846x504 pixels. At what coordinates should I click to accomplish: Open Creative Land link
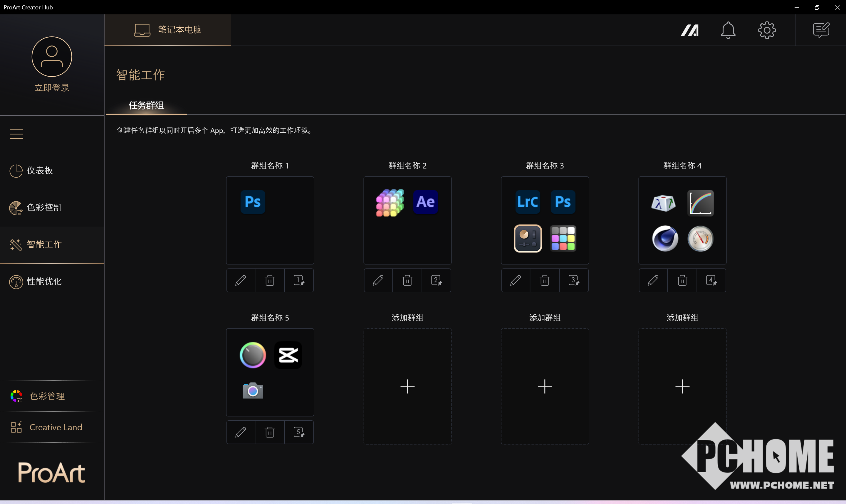pyautogui.click(x=52, y=427)
